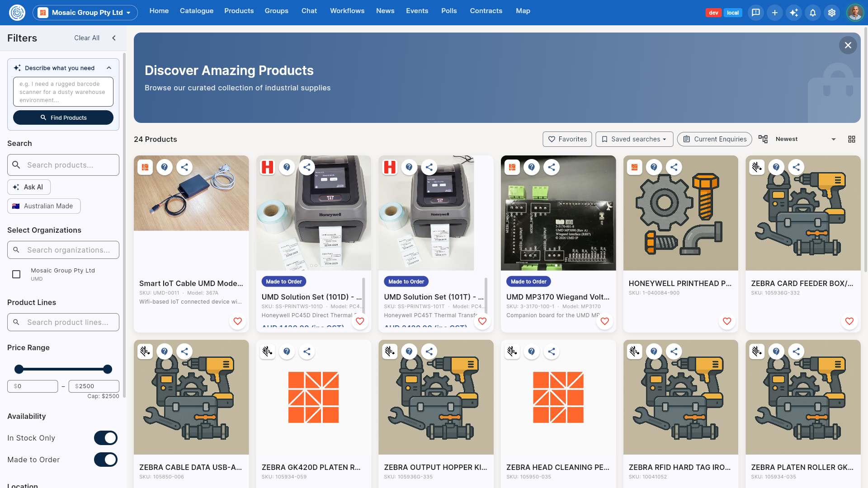Click the grid view layout icon

(x=852, y=139)
